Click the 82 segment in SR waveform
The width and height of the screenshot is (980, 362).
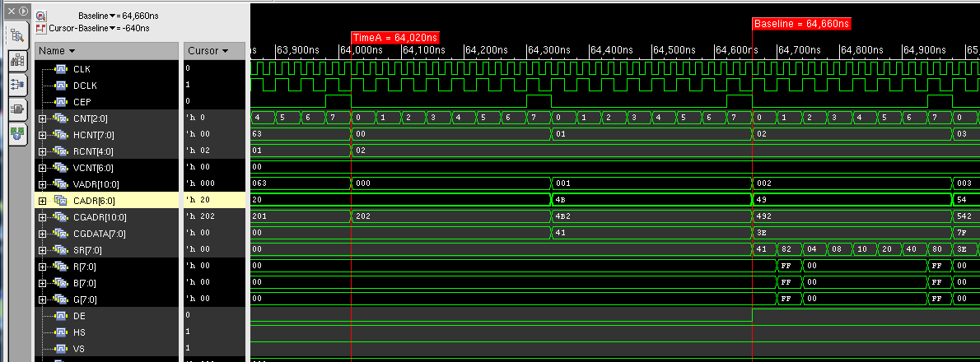pyautogui.click(x=790, y=249)
